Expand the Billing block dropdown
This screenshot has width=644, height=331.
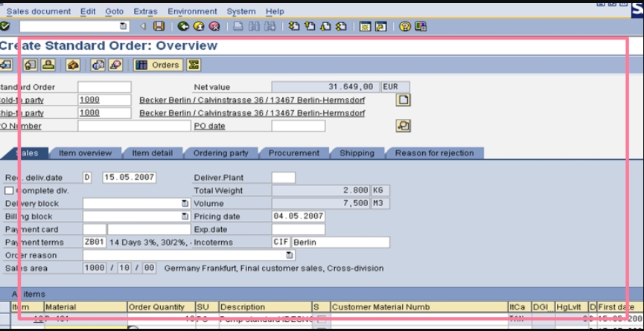coord(185,216)
